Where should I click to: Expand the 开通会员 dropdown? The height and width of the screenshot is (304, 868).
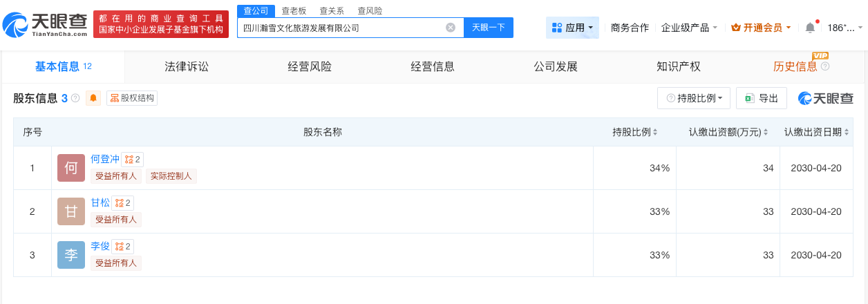coord(761,28)
